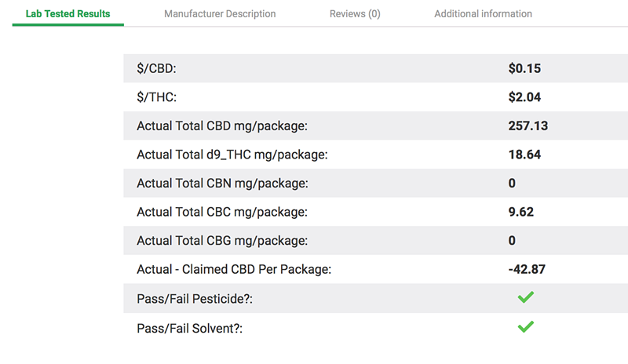Click the $0.15 price value
628x364 pixels.
pyautogui.click(x=524, y=68)
